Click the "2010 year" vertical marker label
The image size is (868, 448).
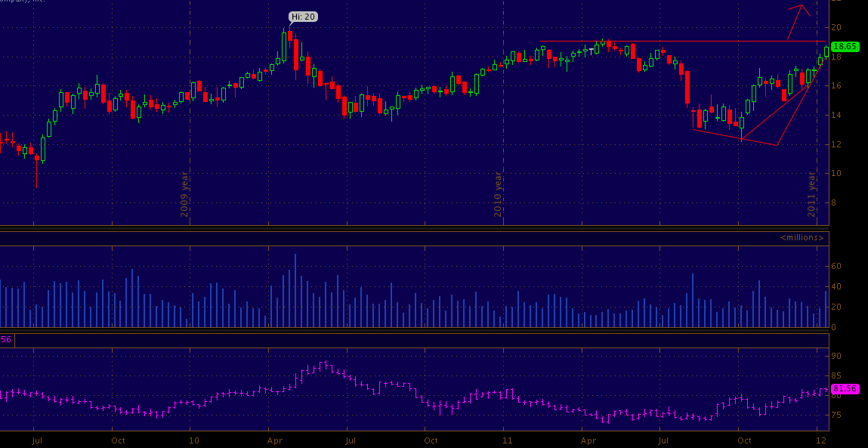pyautogui.click(x=499, y=194)
